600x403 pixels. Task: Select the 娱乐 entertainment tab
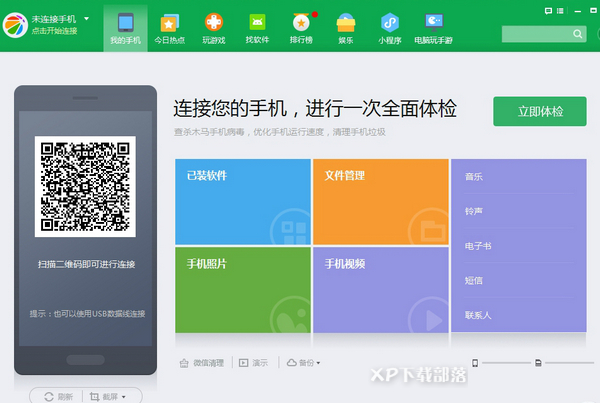click(346, 28)
